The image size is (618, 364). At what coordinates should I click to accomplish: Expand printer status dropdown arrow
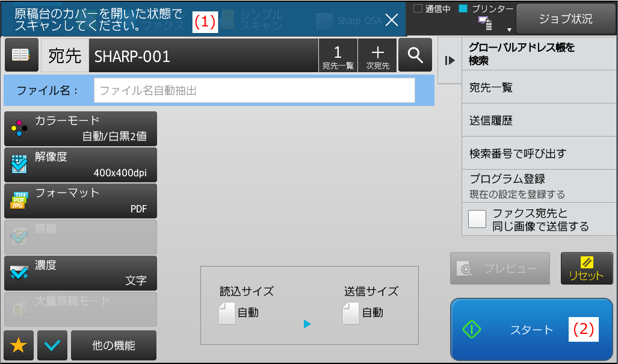509,30
